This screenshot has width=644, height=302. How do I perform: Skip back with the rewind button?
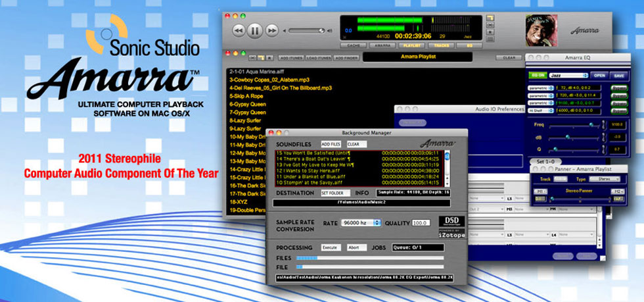tap(239, 30)
